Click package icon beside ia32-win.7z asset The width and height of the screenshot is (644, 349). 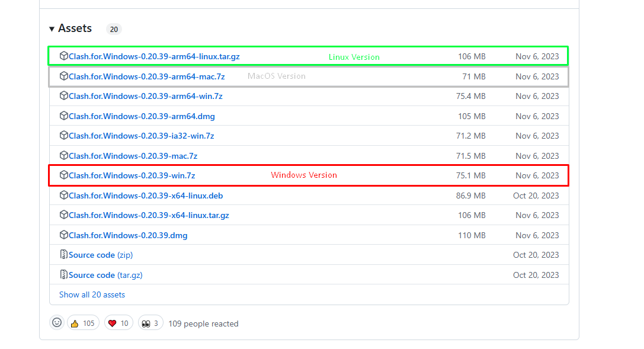click(64, 136)
